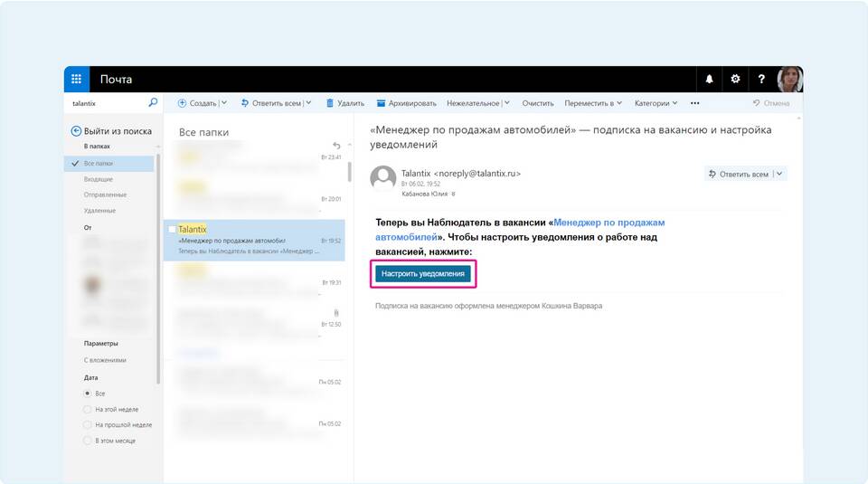The width and height of the screenshot is (868, 484).
Task: Open more actions ellipsis menu
Action: 694,103
